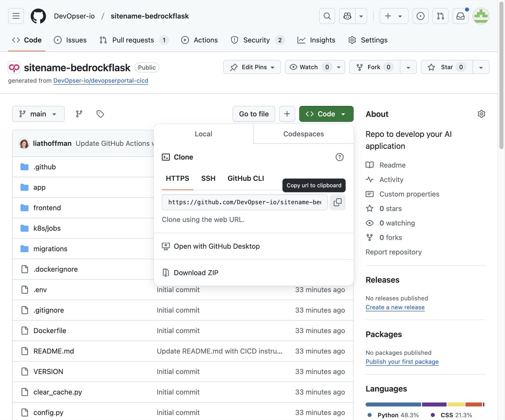The width and height of the screenshot is (505, 420).
Task: Open the README.md file
Action: (54, 351)
